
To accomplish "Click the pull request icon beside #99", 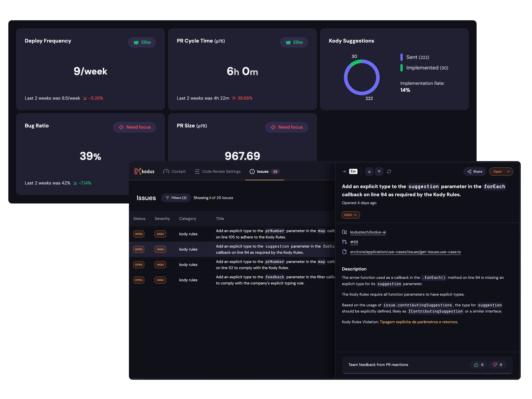I will point(344,242).
